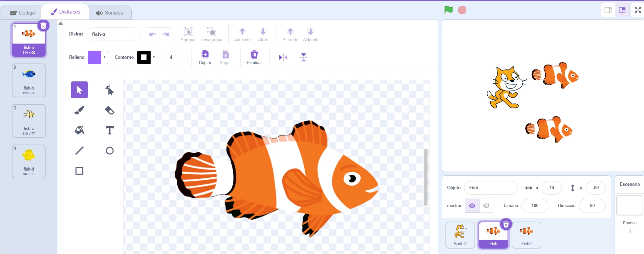Show the Fish sprite with eye button

pyautogui.click(x=472, y=206)
